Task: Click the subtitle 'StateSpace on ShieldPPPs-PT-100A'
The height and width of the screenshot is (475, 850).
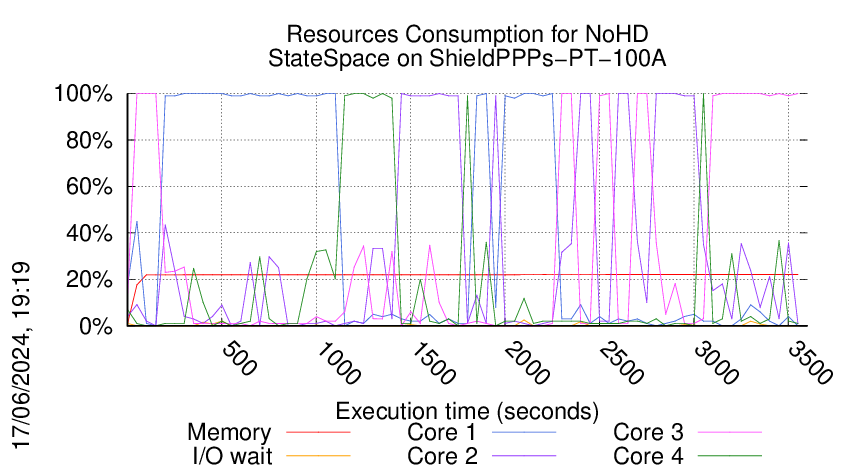Action: [x=467, y=58]
